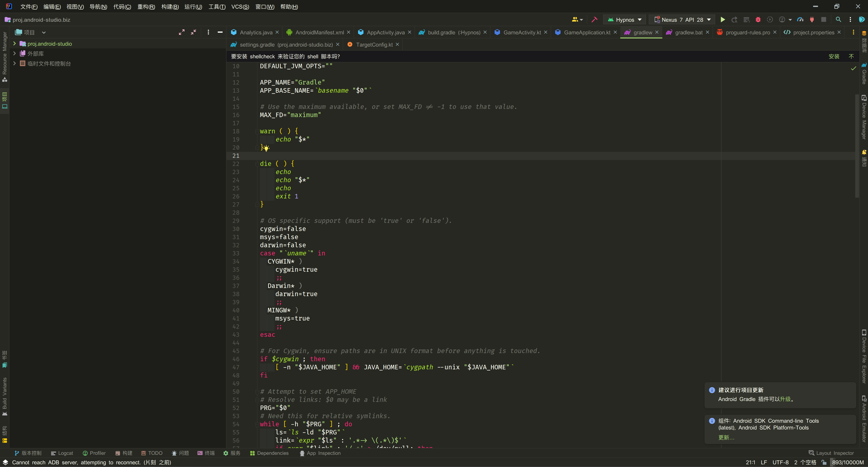868x467 pixels.
Task: Build the project using the hammer icon
Action: coord(594,19)
